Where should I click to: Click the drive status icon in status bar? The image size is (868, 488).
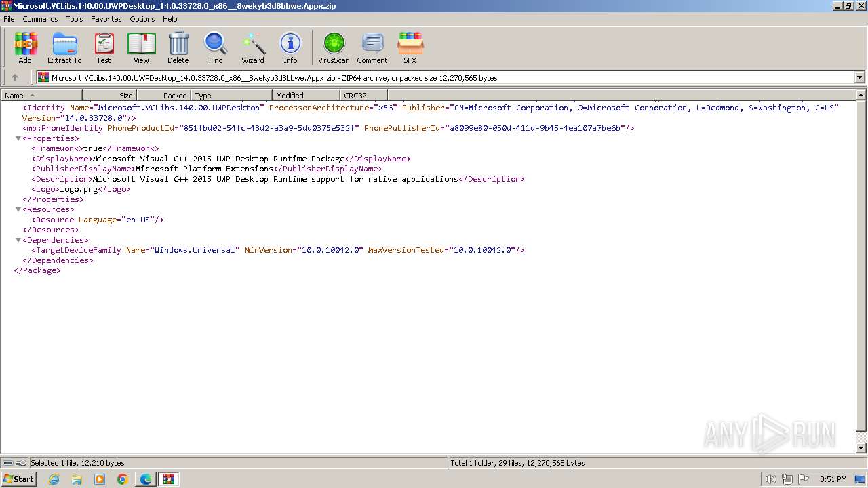pos(8,463)
